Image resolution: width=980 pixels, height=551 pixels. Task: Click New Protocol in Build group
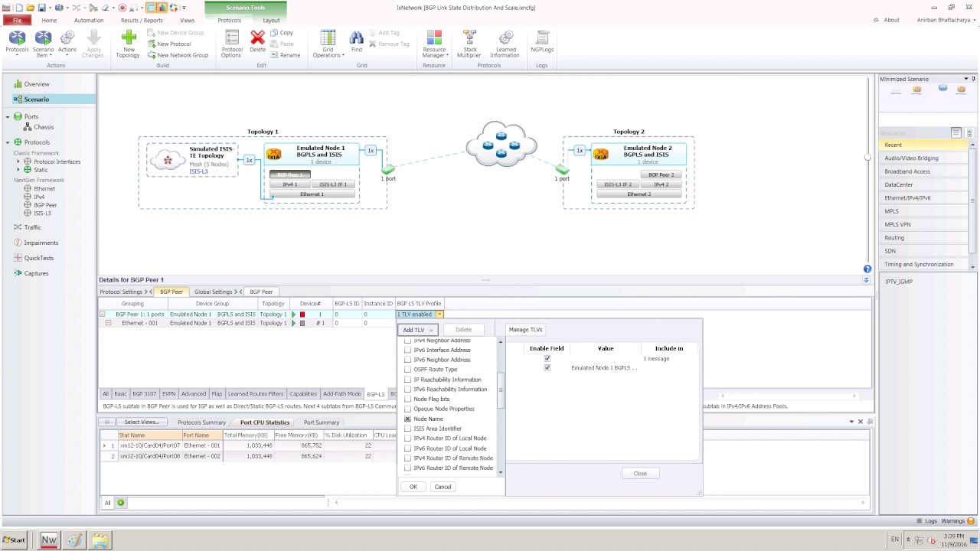[x=169, y=44]
